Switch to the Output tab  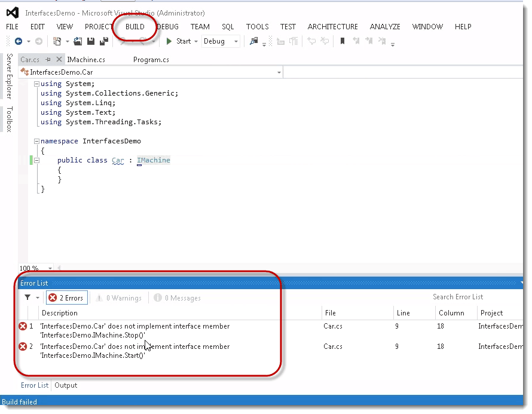click(66, 385)
